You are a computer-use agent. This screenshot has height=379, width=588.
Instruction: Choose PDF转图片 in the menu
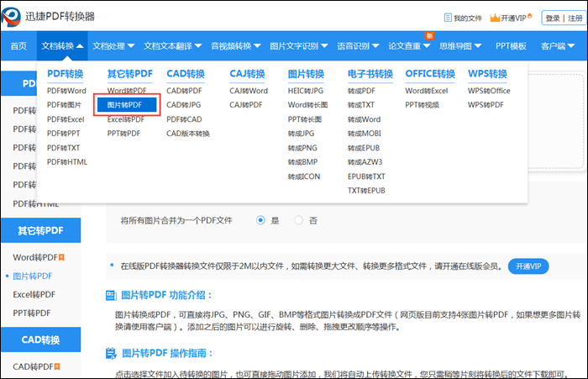pos(64,105)
